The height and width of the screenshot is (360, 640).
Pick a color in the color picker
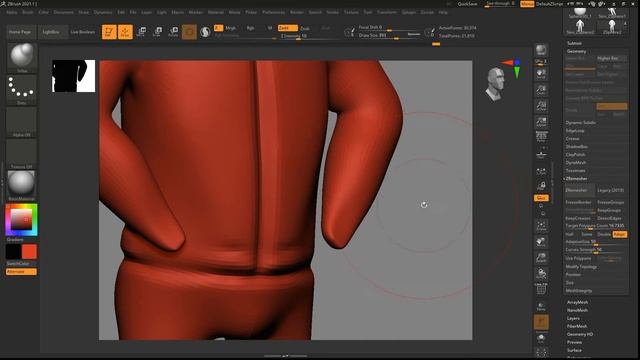pos(21,220)
